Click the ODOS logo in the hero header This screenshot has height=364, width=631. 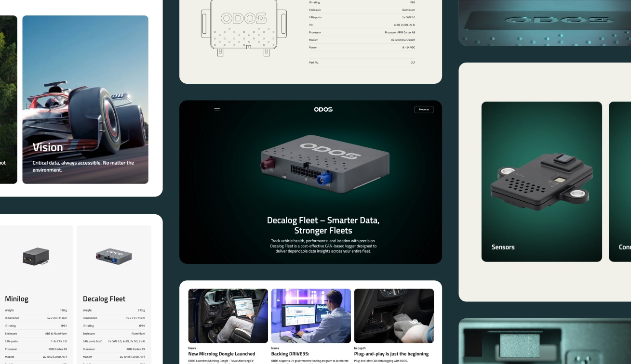(x=323, y=109)
